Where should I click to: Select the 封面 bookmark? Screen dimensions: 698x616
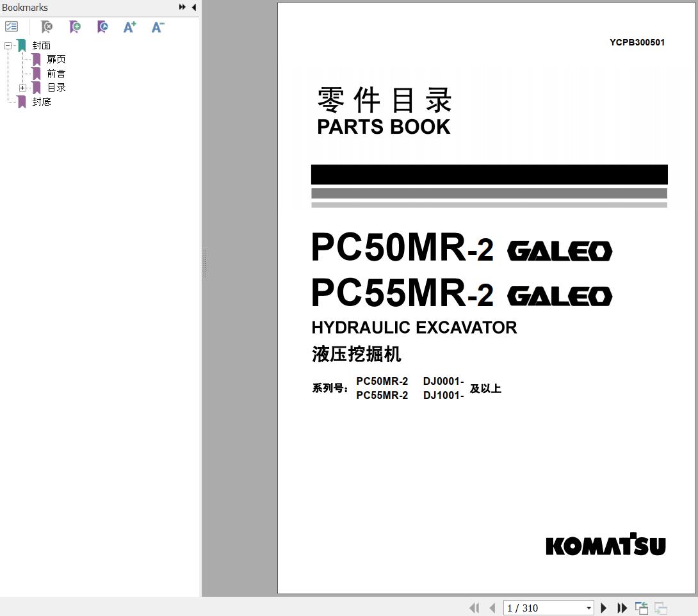pos(42,45)
